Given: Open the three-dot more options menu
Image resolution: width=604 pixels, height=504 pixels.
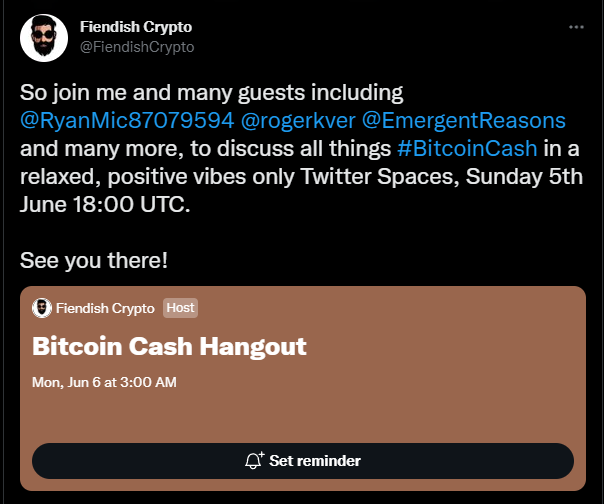Looking at the screenshot, I should (576, 27).
